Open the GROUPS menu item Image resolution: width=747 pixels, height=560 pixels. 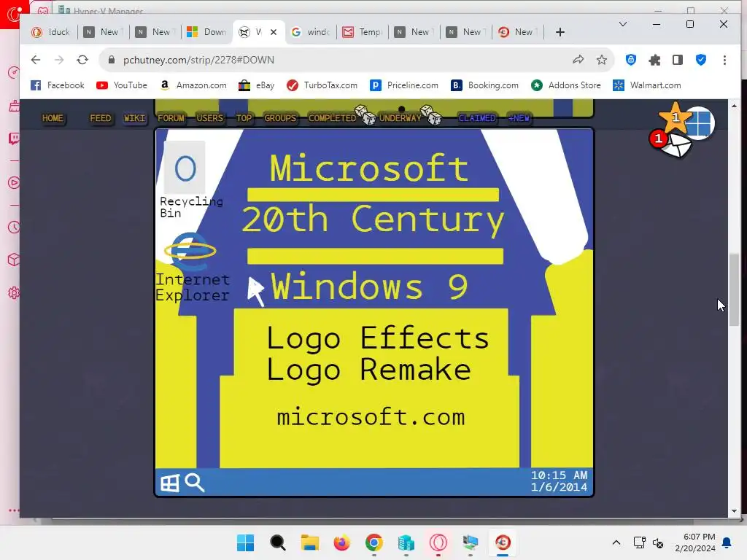[x=280, y=118]
